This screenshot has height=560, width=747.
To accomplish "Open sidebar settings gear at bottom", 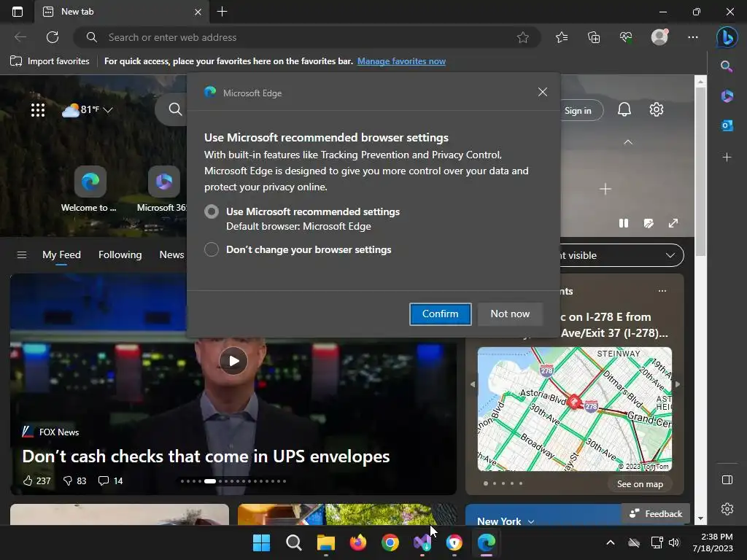I will tap(727, 508).
